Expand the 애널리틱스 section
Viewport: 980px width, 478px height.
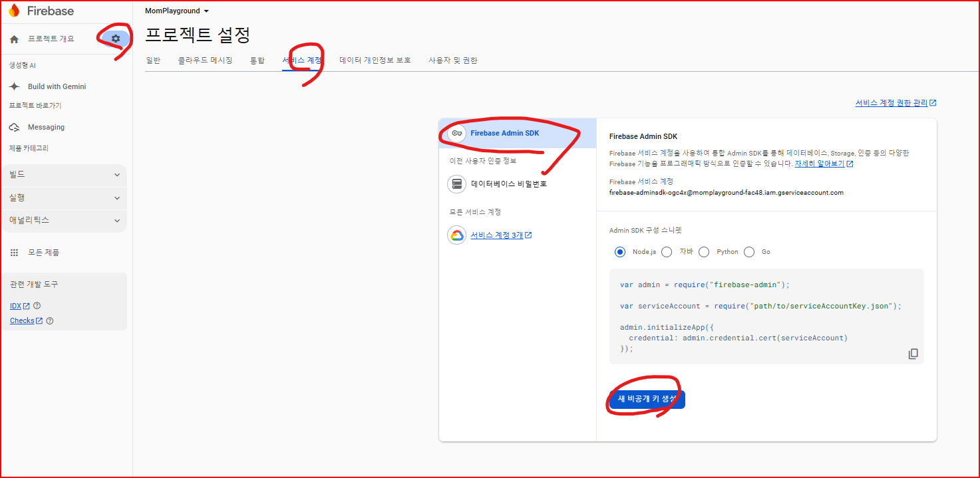[64, 220]
